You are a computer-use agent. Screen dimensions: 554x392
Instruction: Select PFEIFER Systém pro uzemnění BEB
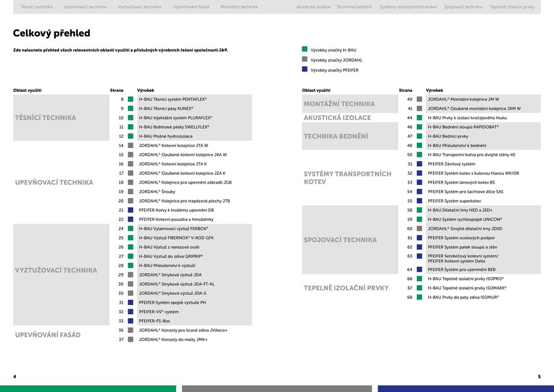tap(462, 270)
